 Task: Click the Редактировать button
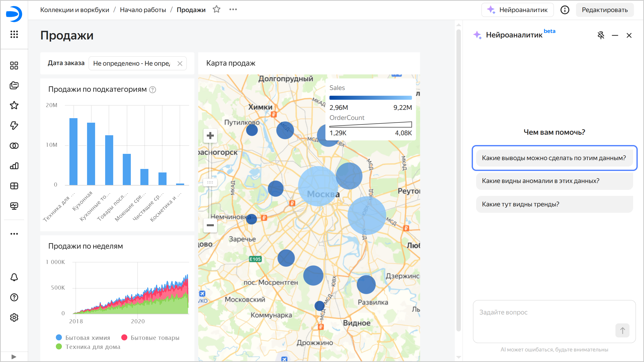point(605,10)
